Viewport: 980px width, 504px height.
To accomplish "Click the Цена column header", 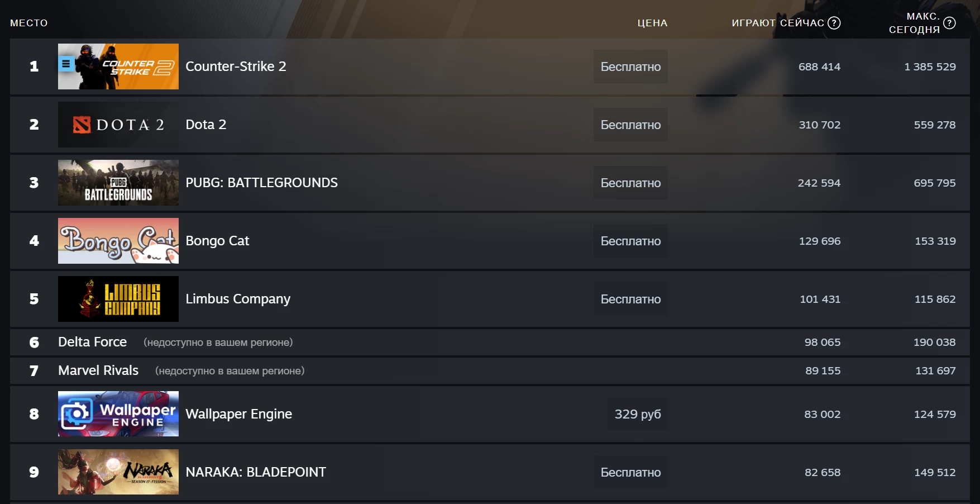I will [x=652, y=23].
